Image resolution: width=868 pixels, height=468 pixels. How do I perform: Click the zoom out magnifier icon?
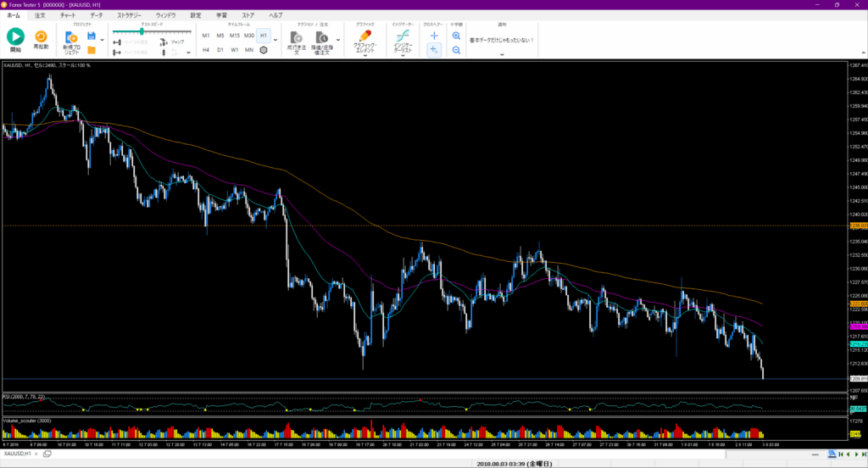point(457,51)
